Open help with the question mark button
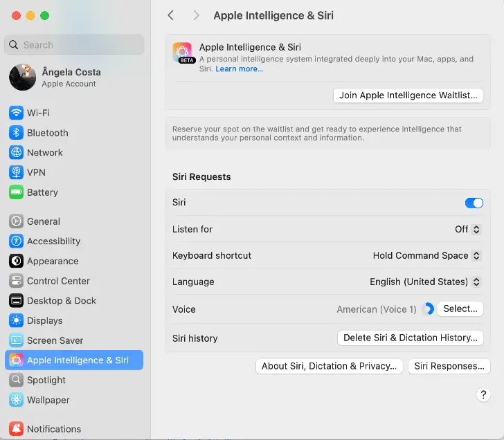 tap(483, 395)
